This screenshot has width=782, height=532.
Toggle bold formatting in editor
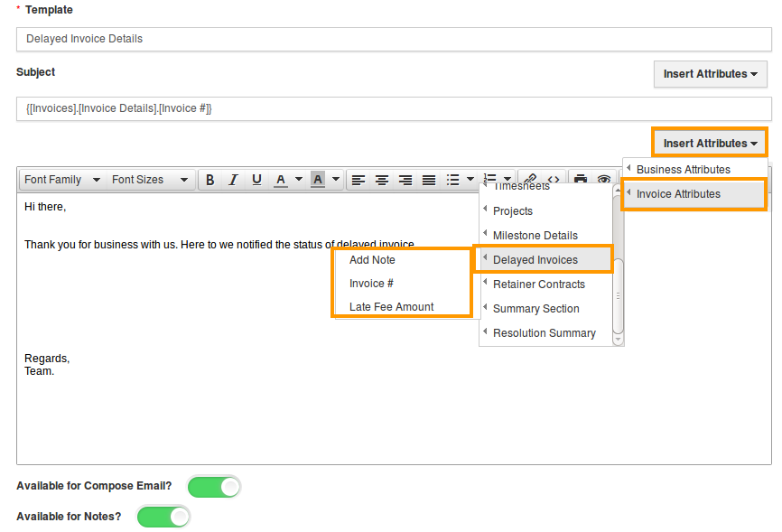209,180
